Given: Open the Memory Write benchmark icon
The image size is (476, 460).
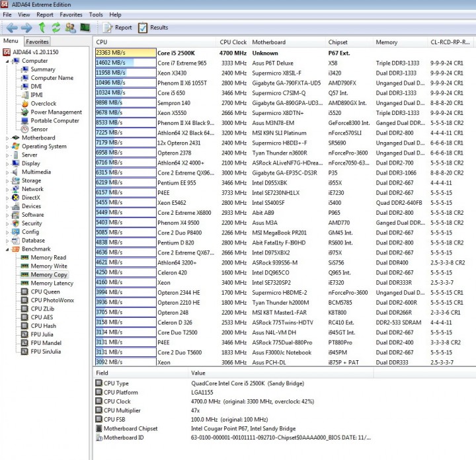Looking at the screenshot, I should click(25, 266).
